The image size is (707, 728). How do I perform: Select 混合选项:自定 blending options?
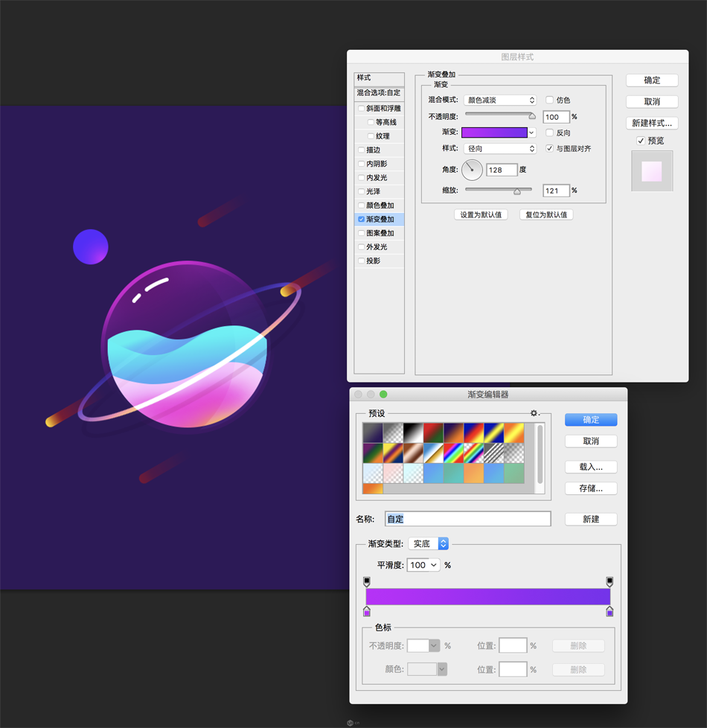[x=379, y=93]
